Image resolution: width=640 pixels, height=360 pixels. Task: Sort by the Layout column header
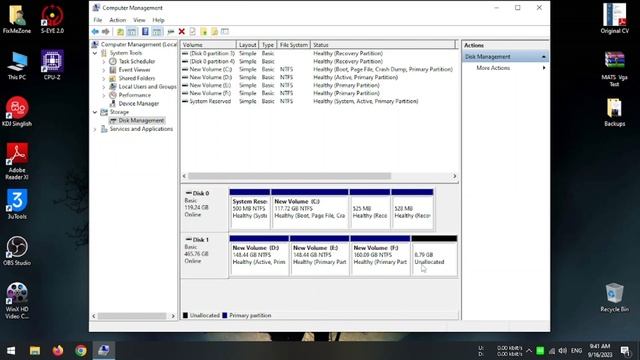(247, 45)
